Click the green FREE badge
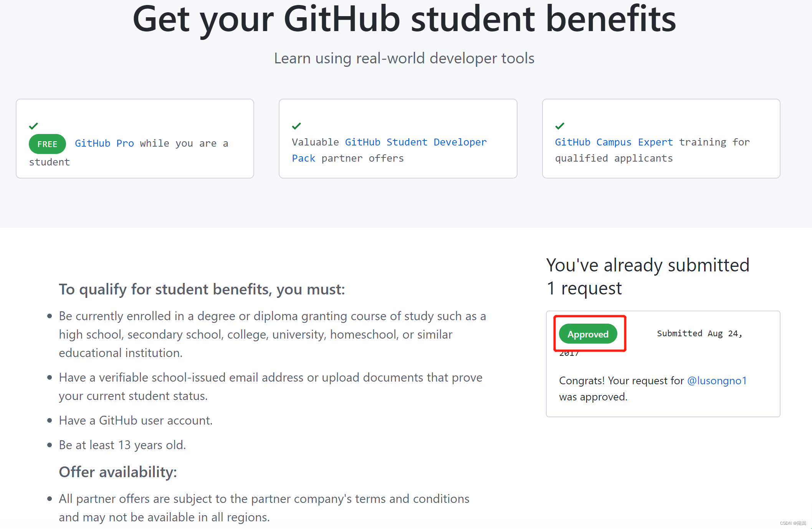Screen dimensions: 812x529 pyautogui.click(x=47, y=144)
